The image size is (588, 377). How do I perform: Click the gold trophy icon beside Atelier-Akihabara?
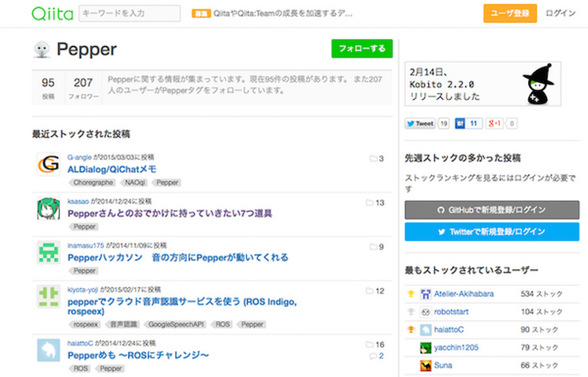click(411, 294)
